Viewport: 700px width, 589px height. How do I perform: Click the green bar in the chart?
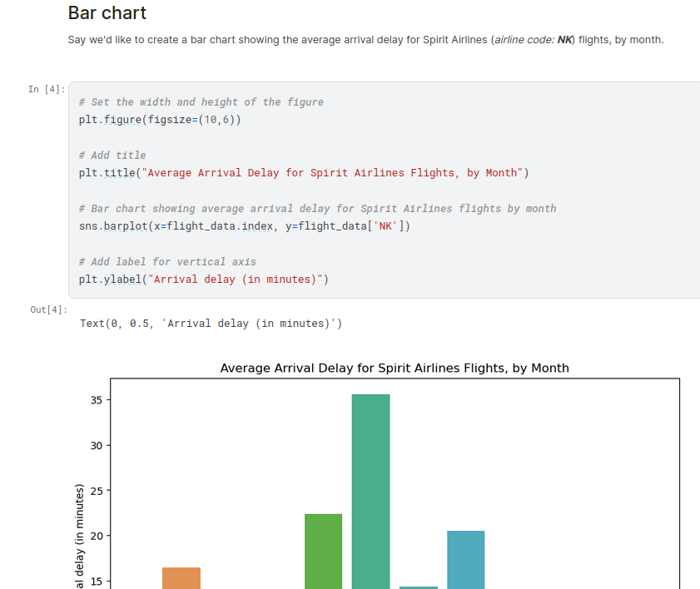323,551
